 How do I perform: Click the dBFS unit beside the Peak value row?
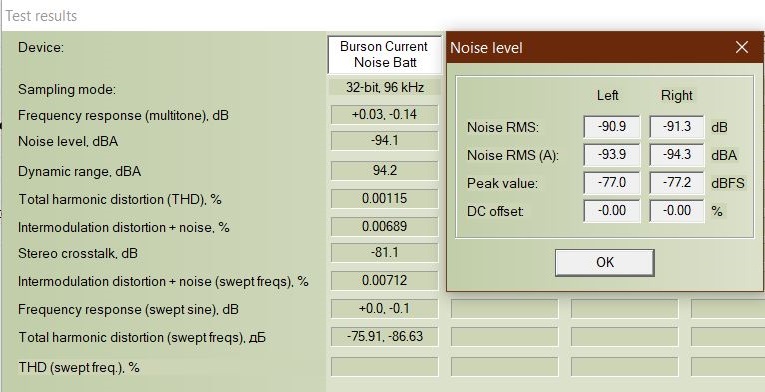[x=728, y=183]
